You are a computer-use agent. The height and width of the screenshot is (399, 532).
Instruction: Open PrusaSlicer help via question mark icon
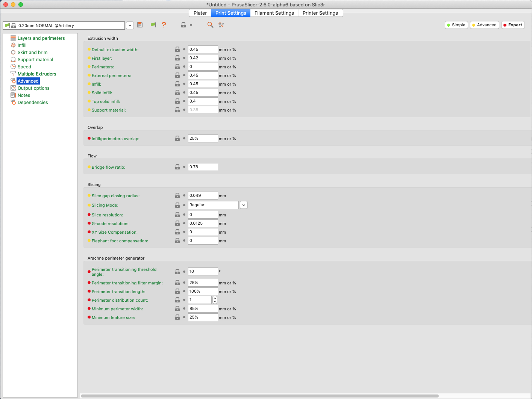pos(164,25)
